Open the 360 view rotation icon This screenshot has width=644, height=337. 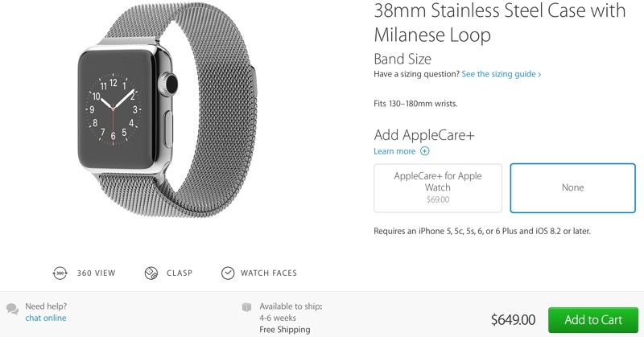click(x=60, y=273)
